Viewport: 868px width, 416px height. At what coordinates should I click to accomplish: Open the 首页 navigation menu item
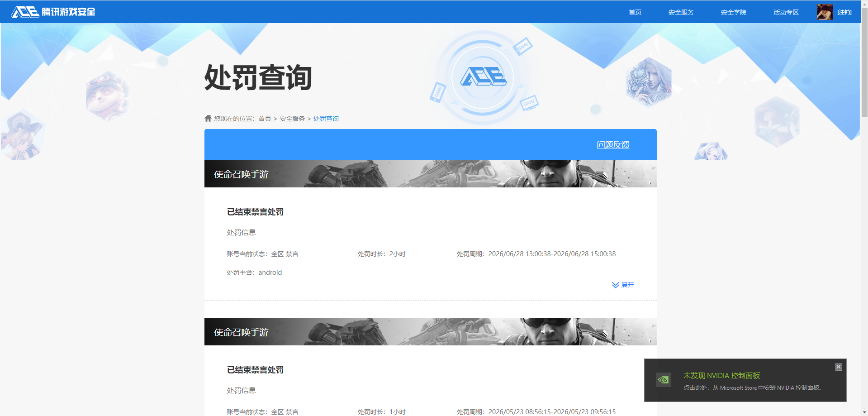click(635, 12)
